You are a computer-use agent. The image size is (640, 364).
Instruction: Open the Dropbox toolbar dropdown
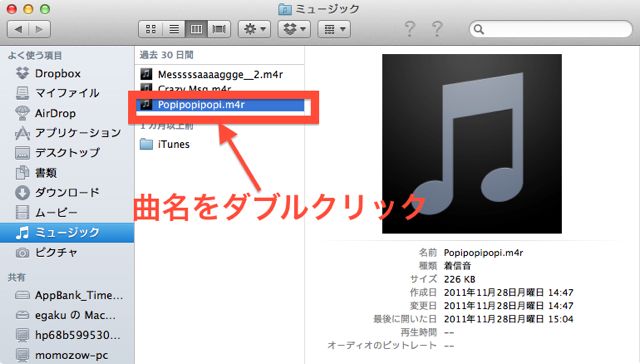coord(294,29)
